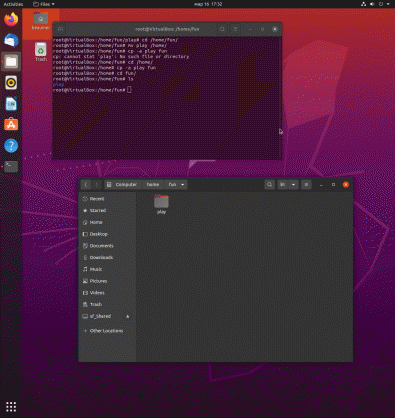Open the Help icon in the dock
395x418 pixels.
click(x=11, y=146)
